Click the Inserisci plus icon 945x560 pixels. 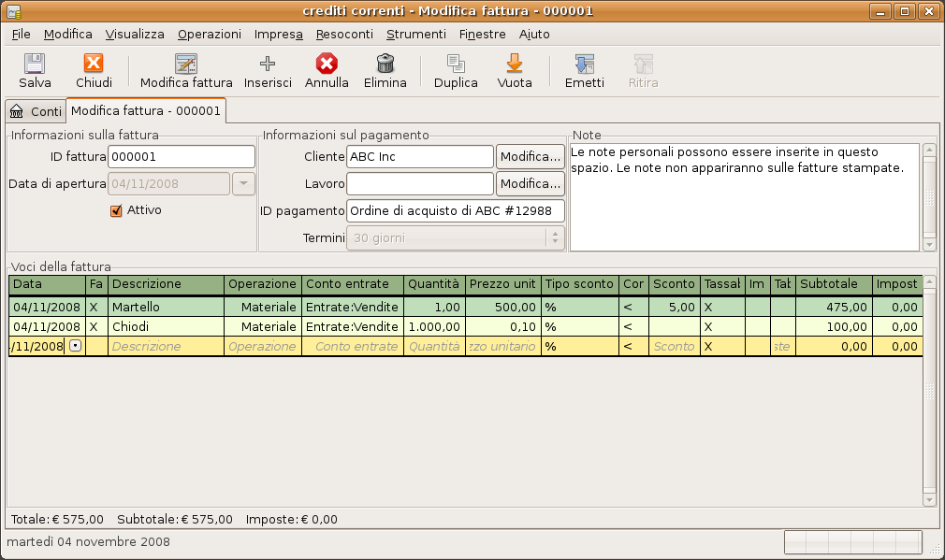(x=268, y=64)
